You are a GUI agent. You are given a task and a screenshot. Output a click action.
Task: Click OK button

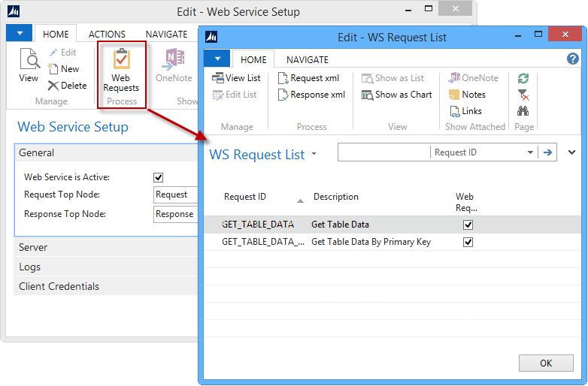(x=546, y=363)
